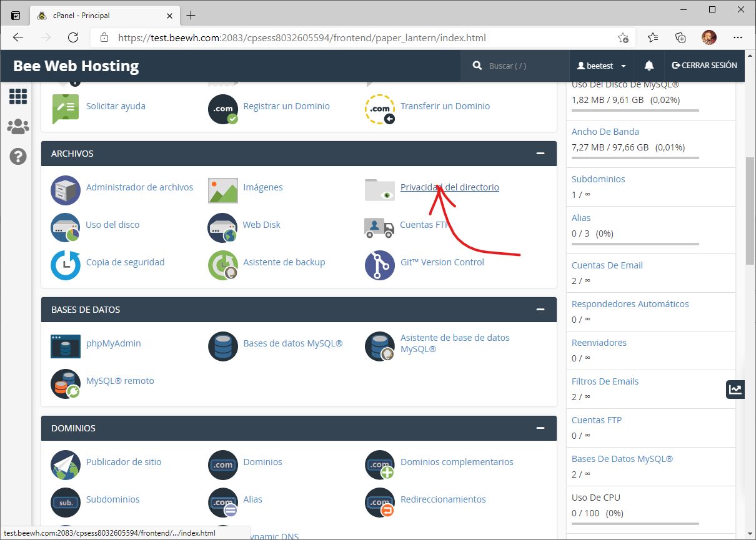The height and width of the screenshot is (540, 756).
Task: Open the user manager sidebar icon
Action: point(17,127)
